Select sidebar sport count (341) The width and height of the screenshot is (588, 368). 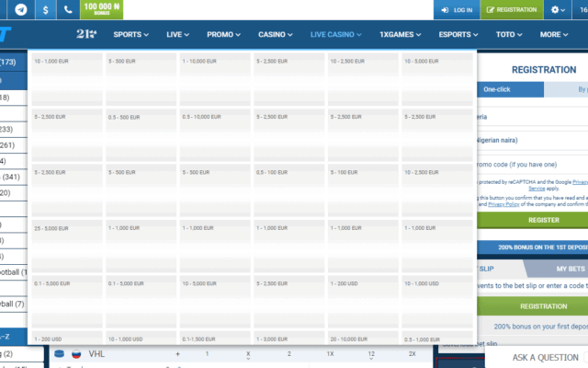(x=11, y=177)
